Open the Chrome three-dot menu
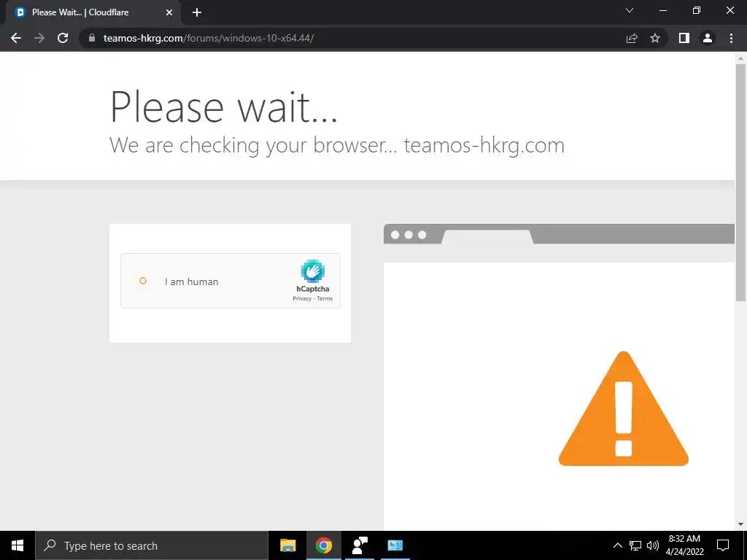 pyautogui.click(x=731, y=38)
